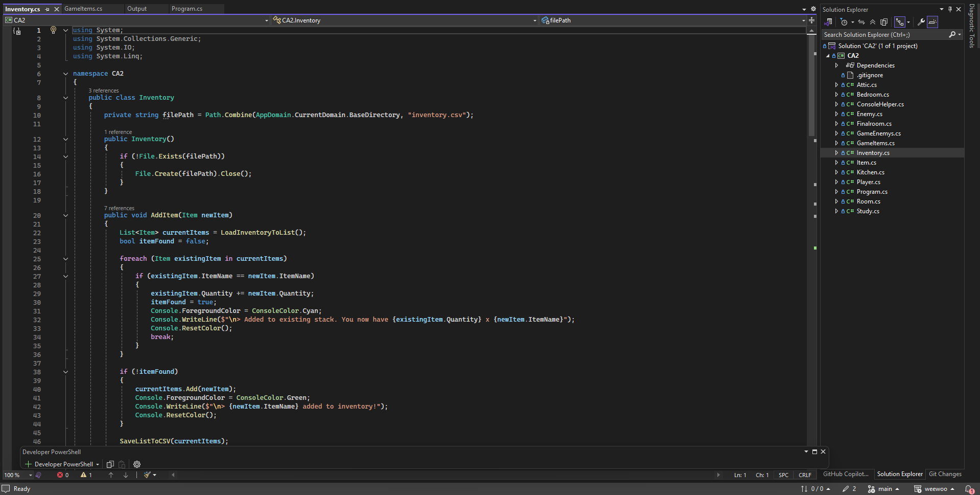This screenshot has width=980, height=495.
Task: Click Collapse All in Solution Explorer
Action: coord(873,22)
